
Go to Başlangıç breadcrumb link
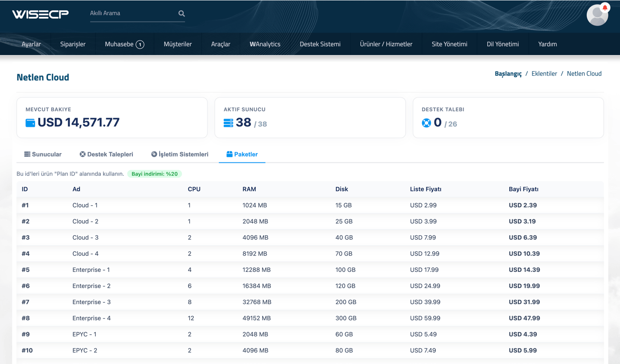tap(508, 74)
